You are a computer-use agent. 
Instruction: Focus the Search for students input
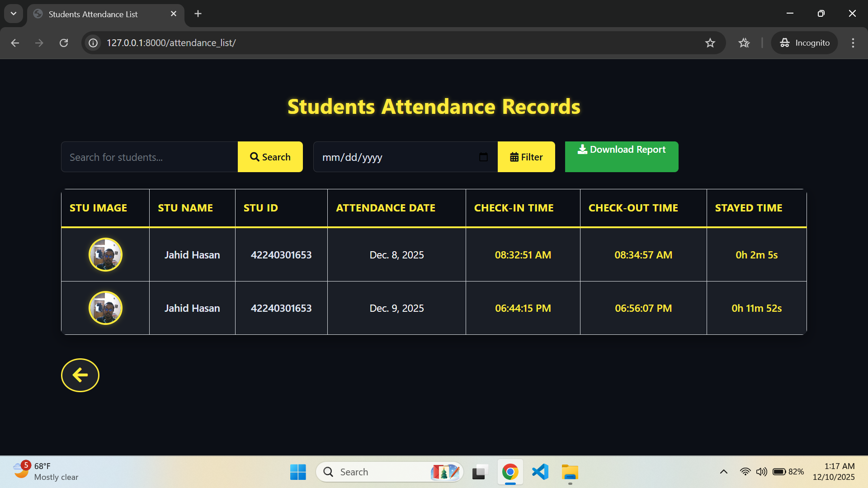click(x=149, y=157)
